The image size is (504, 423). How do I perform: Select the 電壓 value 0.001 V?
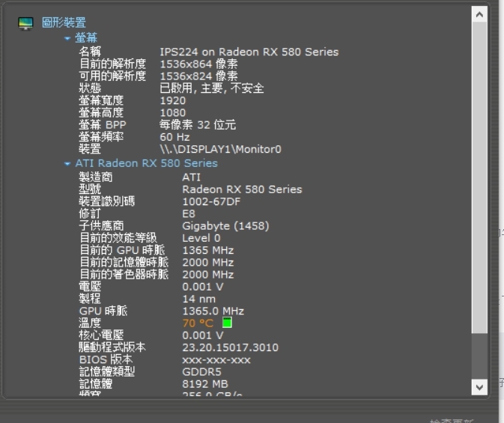203,287
